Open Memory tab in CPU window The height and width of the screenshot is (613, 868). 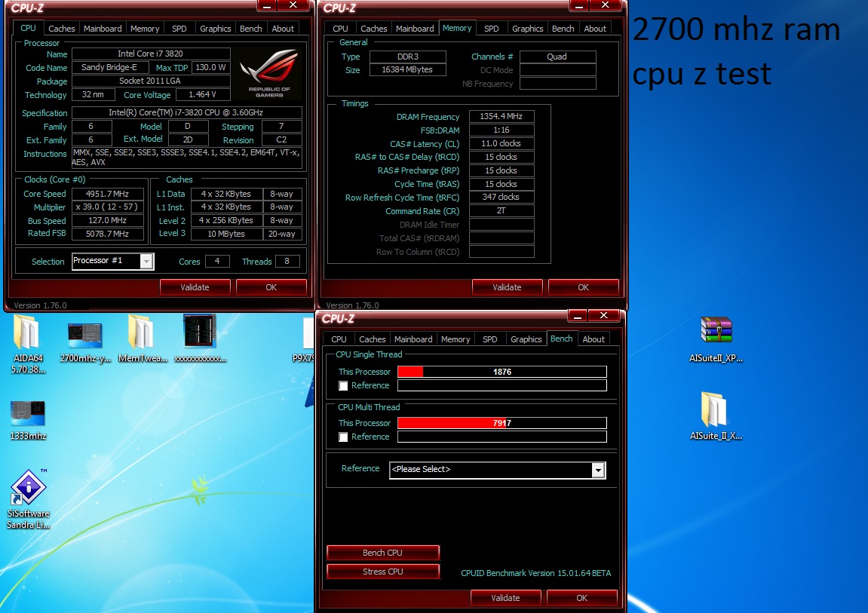pos(145,29)
